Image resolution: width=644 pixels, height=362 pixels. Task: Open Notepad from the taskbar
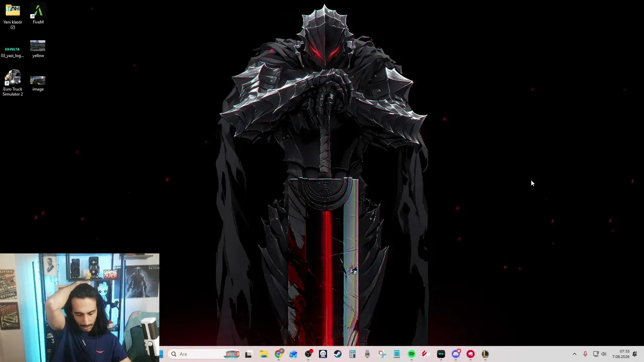(x=397, y=354)
